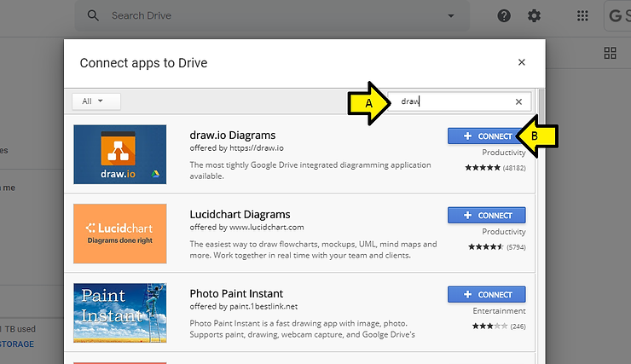This screenshot has width=631, height=364.
Task: Switch to grid layout view icon
Action: pyautogui.click(x=610, y=53)
